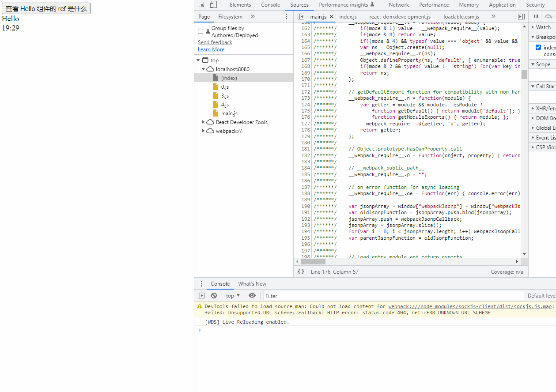Image resolution: width=556 pixels, height=392 pixels.
Task: Open the drawer three-dot menu
Action: pyautogui.click(x=201, y=284)
